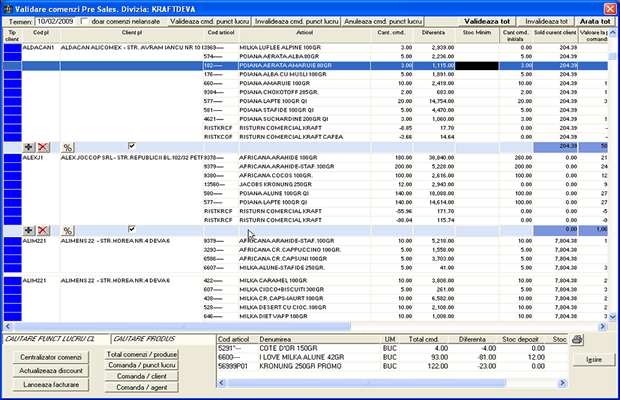Click the Termen date input field

tap(56, 21)
